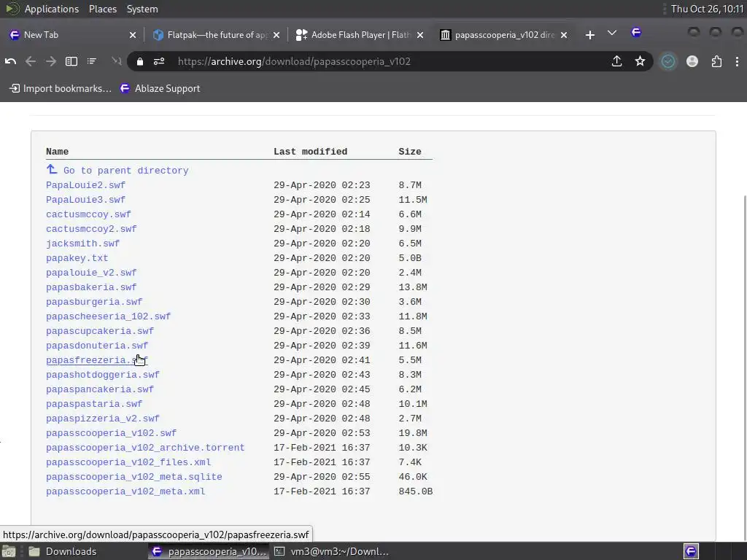Click the share page icon in address bar
Viewport: 747px width, 560px height.
tap(617, 61)
